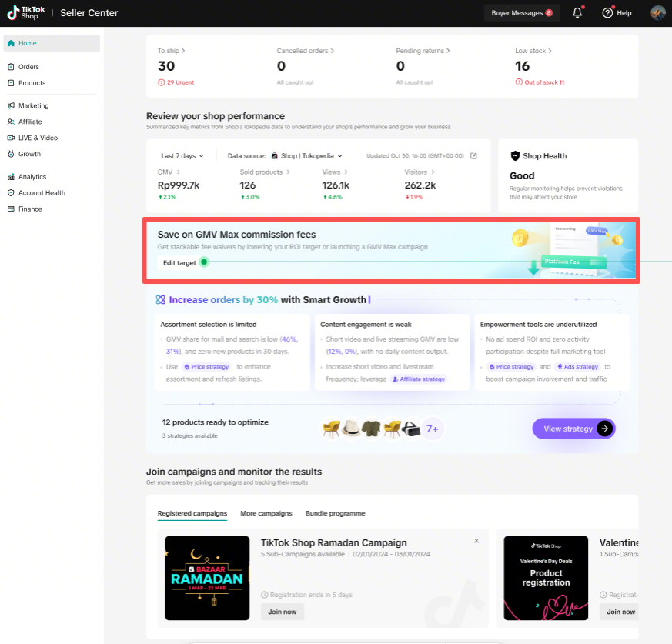
Task: Switch to the Bundle programme tab
Action: pyautogui.click(x=335, y=514)
